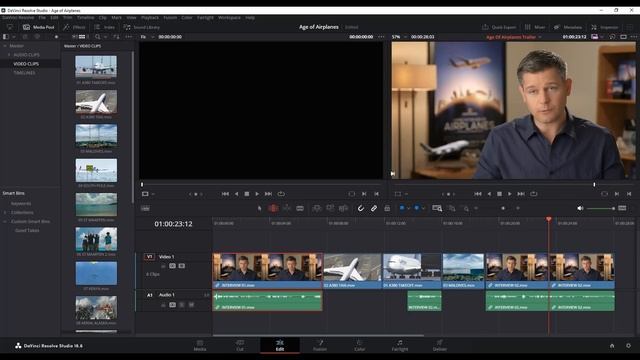Mute timeline audio via speaker icon
The image size is (640, 360).
[x=580, y=208]
